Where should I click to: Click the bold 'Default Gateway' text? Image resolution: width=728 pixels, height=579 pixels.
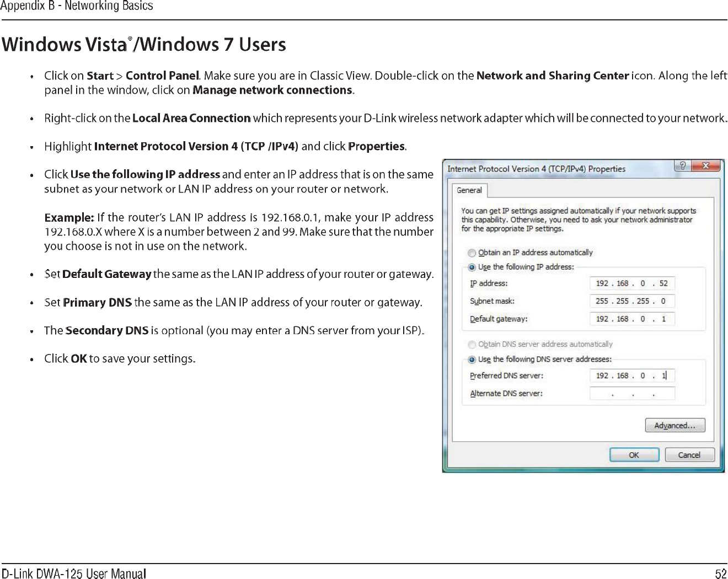point(107,274)
